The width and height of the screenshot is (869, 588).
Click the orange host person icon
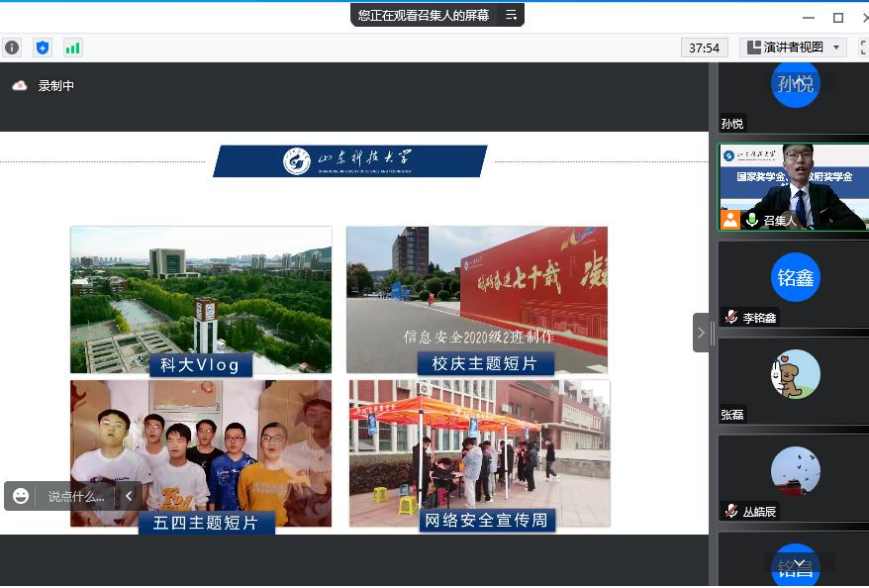tap(730, 220)
